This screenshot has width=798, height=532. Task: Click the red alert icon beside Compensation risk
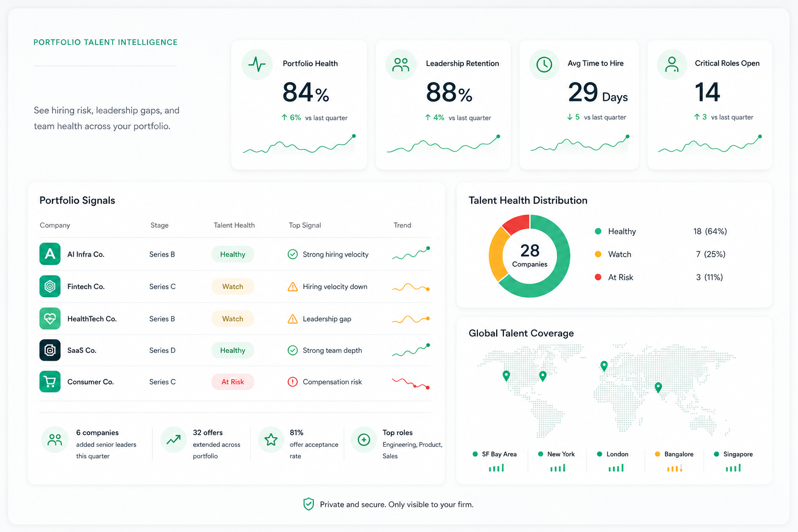click(292, 382)
